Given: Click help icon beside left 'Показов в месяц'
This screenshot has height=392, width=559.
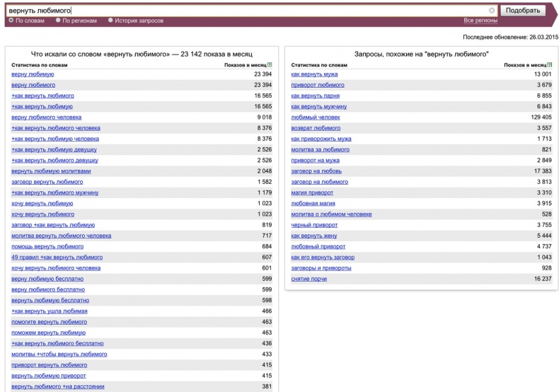Looking at the screenshot, I should (x=273, y=64).
